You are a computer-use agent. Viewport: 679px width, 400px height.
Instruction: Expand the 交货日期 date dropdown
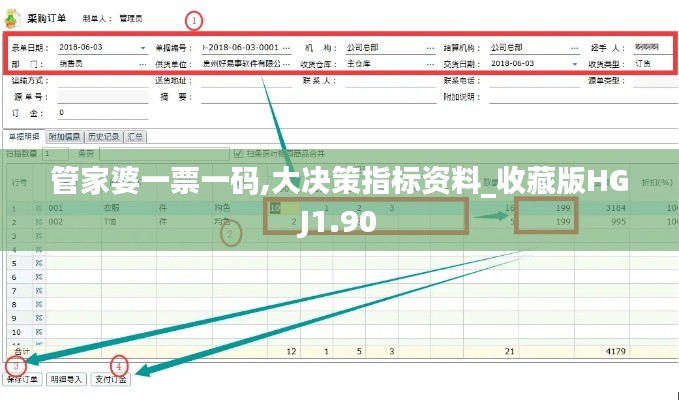575,64
